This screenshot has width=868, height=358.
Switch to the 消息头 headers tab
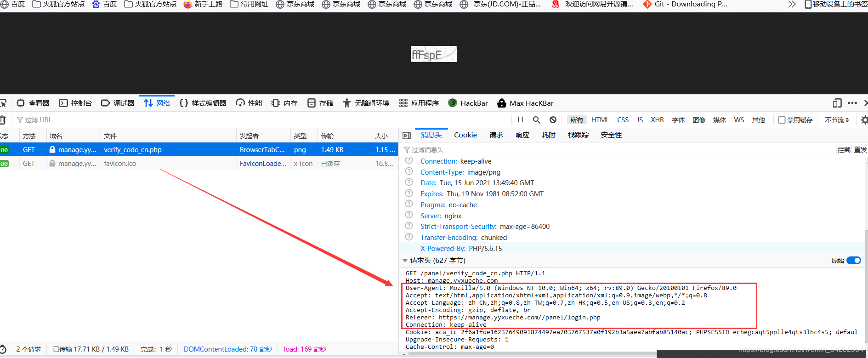(431, 135)
